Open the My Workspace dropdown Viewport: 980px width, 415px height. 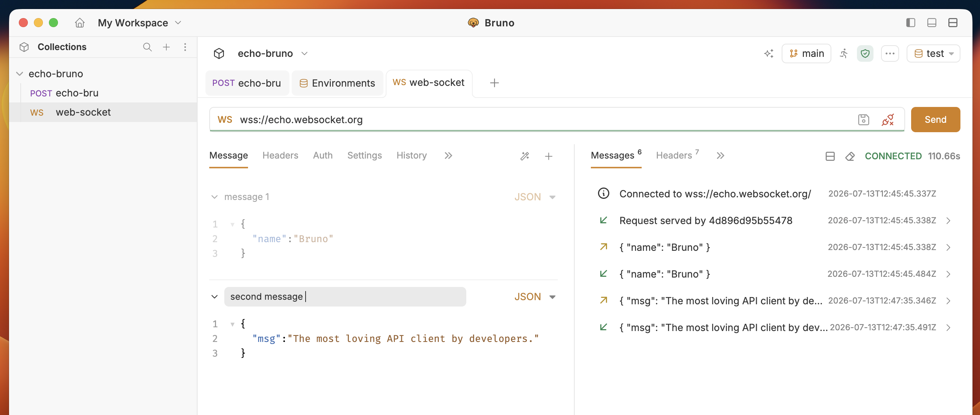140,23
